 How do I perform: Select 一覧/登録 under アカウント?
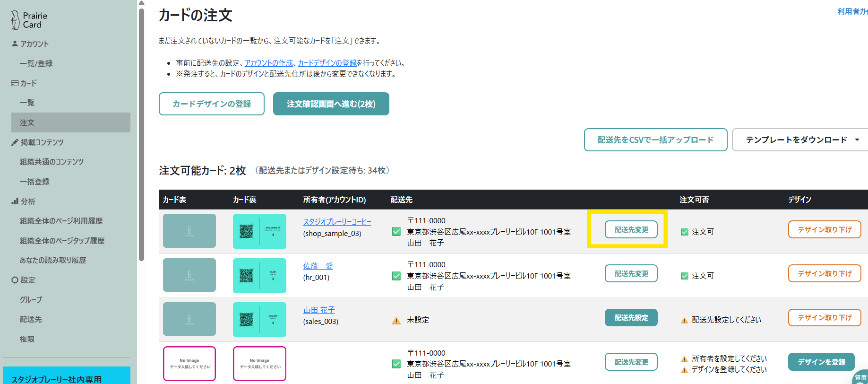point(36,63)
